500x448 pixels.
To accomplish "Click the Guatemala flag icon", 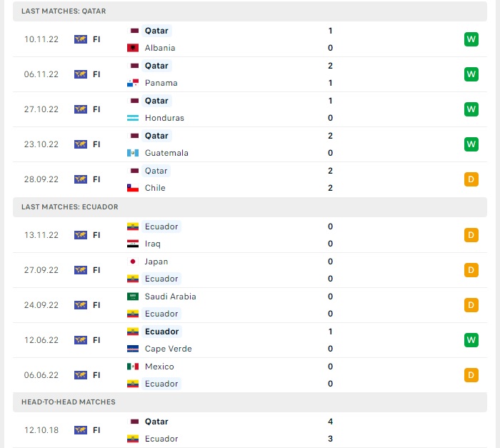I will click(x=133, y=153).
